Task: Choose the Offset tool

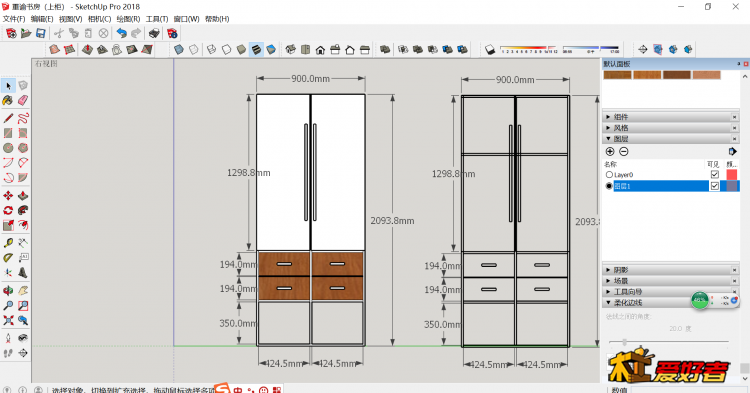Action: click(x=23, y=225)
